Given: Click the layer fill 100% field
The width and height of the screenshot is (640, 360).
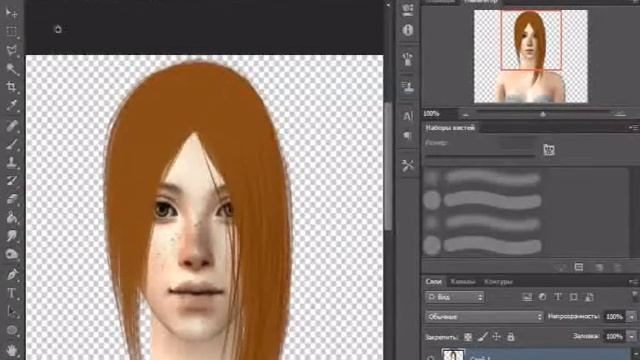Looking at the screenshot, I should pos(615,336).
